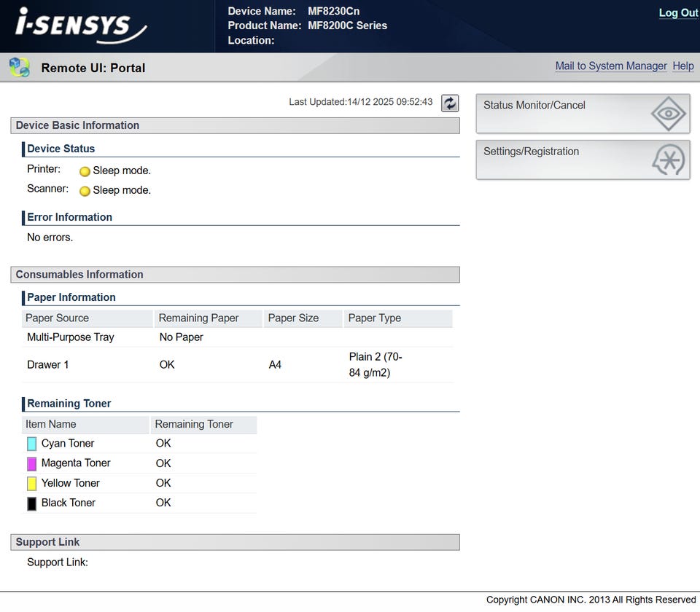The height and width of the screenshot is (612, 700).
Task: Click the Consumables Information header
Action: click(236, 275)
